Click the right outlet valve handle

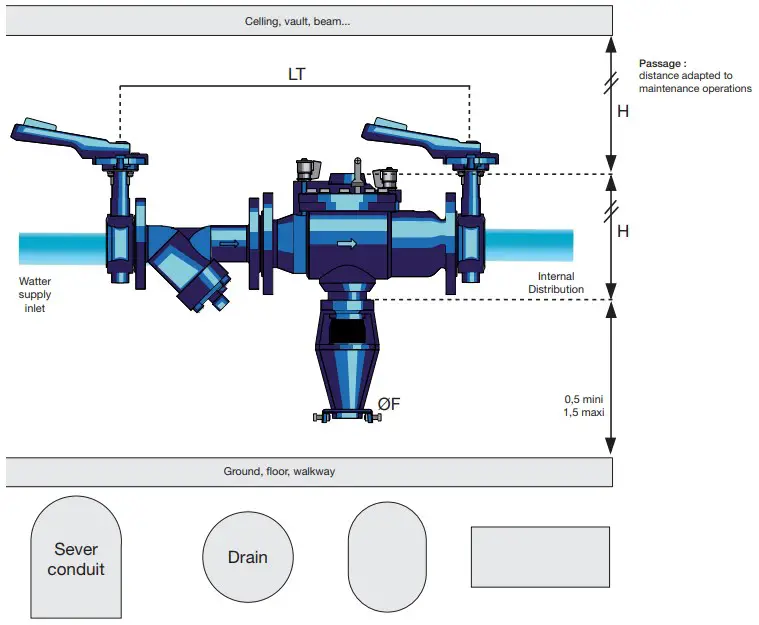[421, 137]
